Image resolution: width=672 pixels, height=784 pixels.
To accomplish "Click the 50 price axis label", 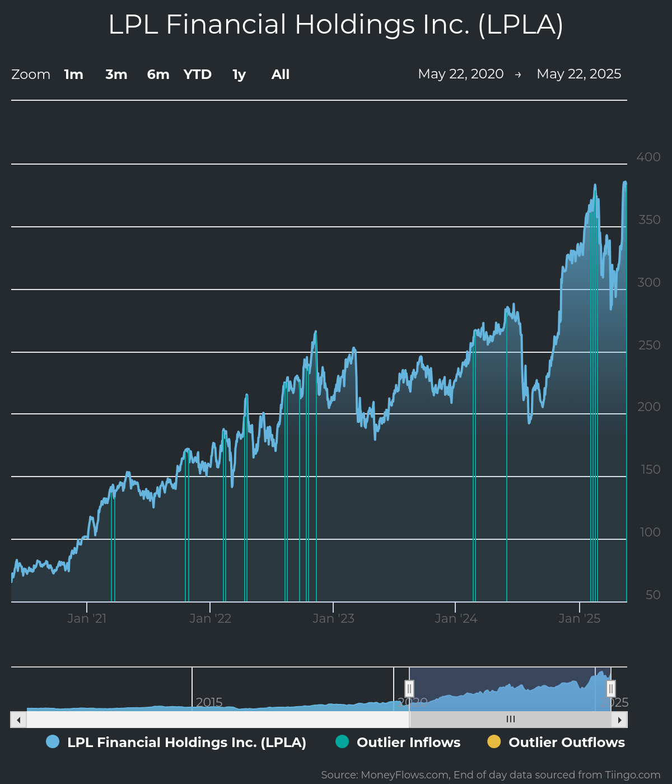I will click(653, 595).
